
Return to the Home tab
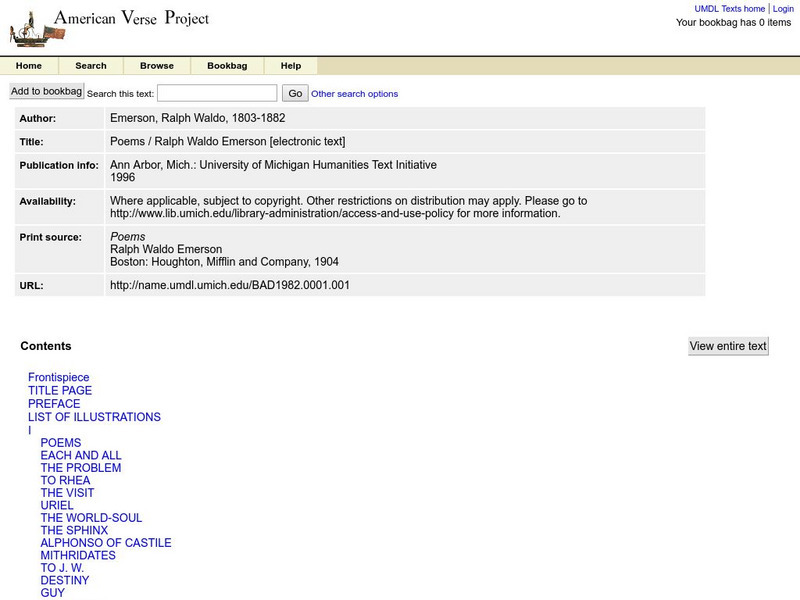point(29,65)
